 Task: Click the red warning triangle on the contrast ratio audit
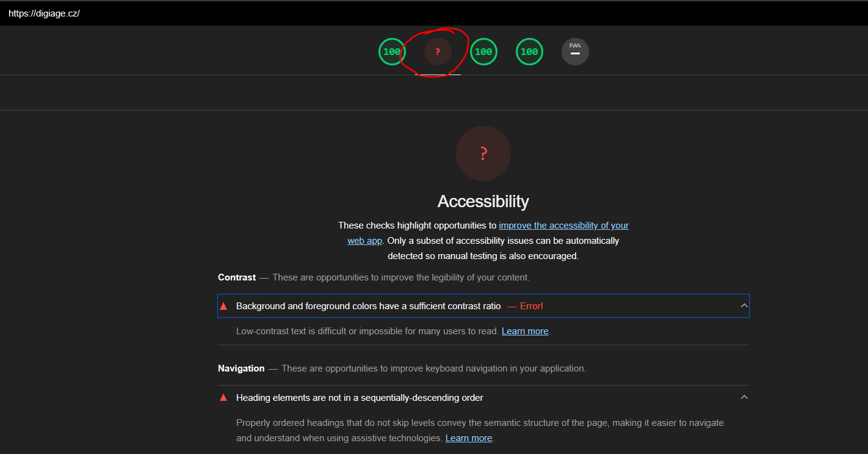[x=223, y=306]
